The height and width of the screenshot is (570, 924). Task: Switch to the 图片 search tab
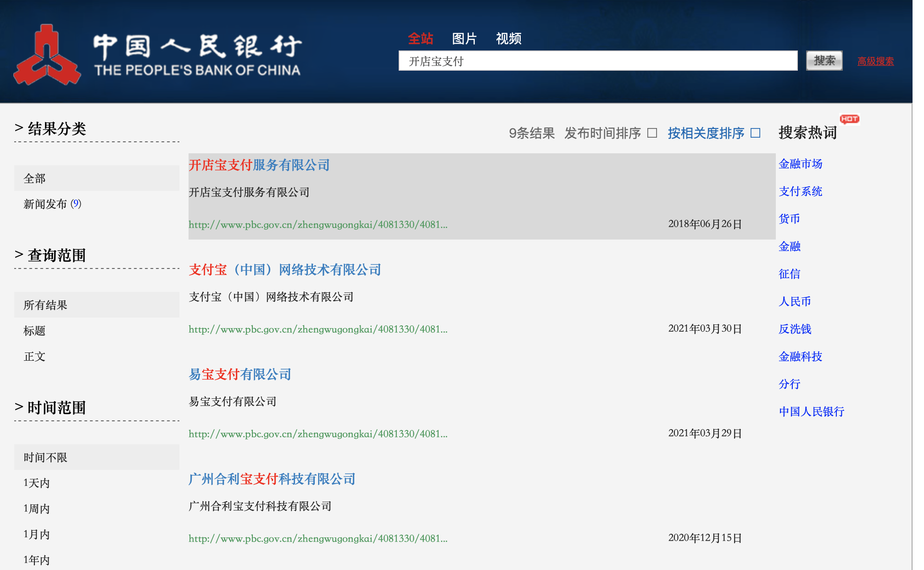pos(464,39)
